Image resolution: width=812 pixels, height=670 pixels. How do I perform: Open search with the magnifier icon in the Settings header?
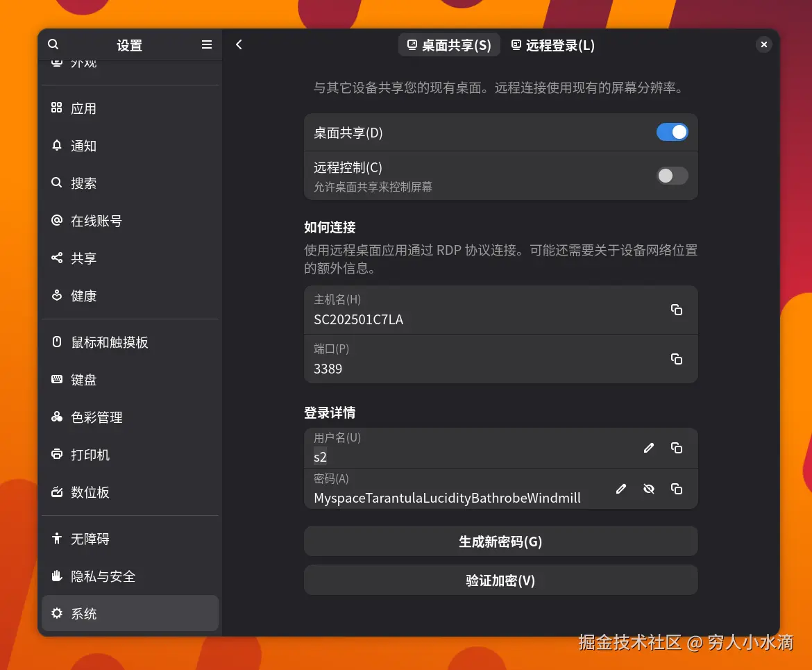click(x=53, y=44)
